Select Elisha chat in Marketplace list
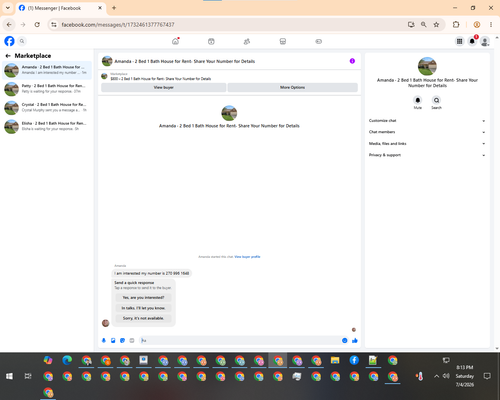The width and height of the screenshot is (500, 400). (x=47, y=126)
